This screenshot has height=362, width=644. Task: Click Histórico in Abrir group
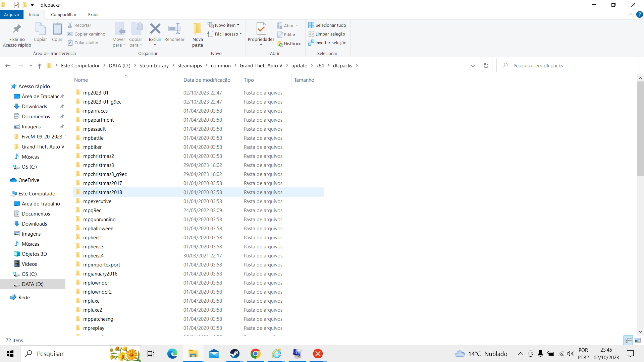289,44
